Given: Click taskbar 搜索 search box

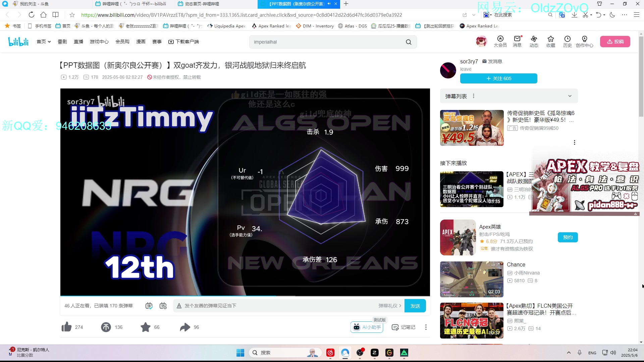Looking at the screenshot, I should tap(285, 353).
